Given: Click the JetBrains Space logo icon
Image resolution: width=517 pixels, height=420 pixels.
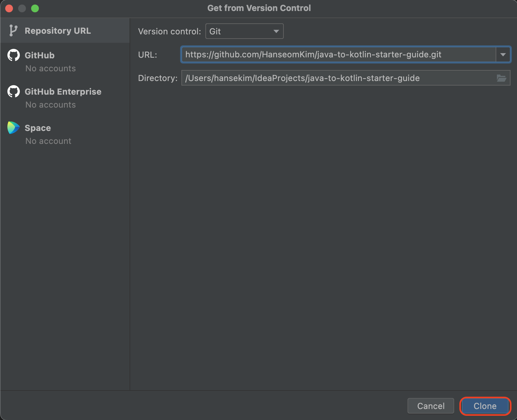Looking at the screenshot, I should pos(13,128).
